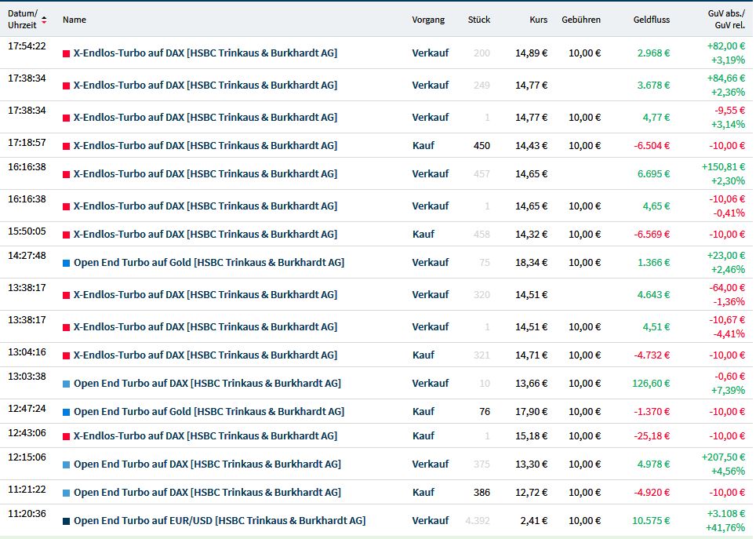Click the light blue square in the 13:03:38 row
The width and height of the screenshot is (756, 539).
[x=66, y=384]
